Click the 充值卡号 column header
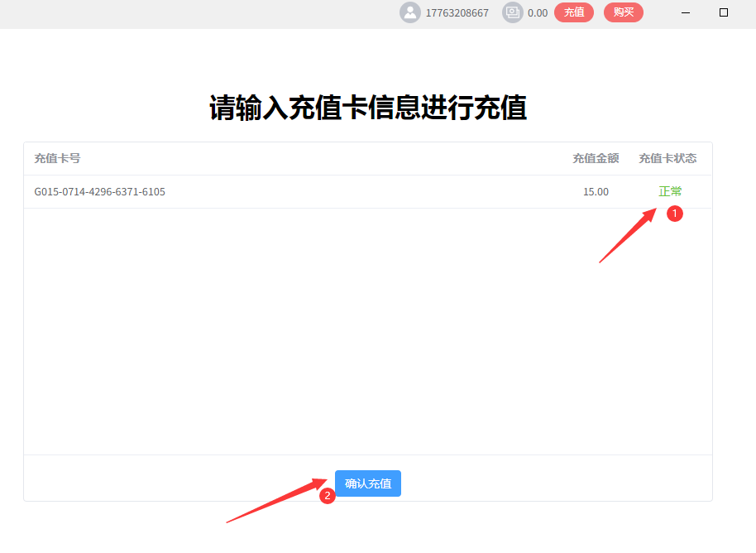This screenshot has height=553, width=756. 57,158
